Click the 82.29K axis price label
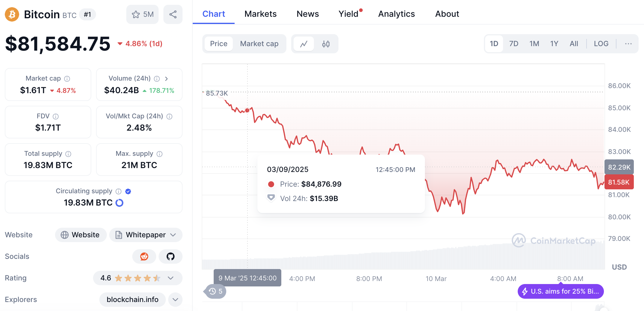644x311 pixels. click(619, 167)
